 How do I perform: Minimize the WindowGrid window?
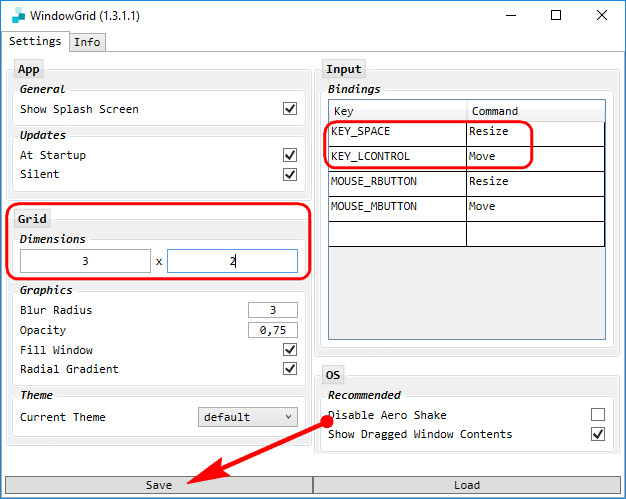pyautogui.click(x=511, y=16)
